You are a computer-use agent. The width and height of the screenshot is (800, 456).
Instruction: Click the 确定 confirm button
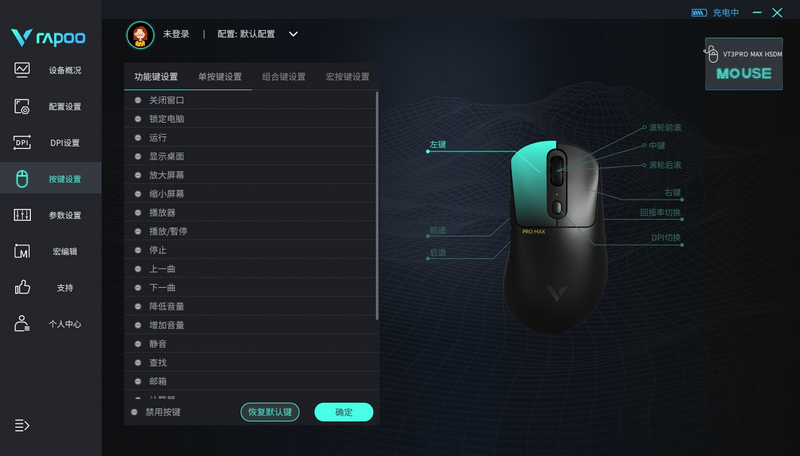pos(344,412)
